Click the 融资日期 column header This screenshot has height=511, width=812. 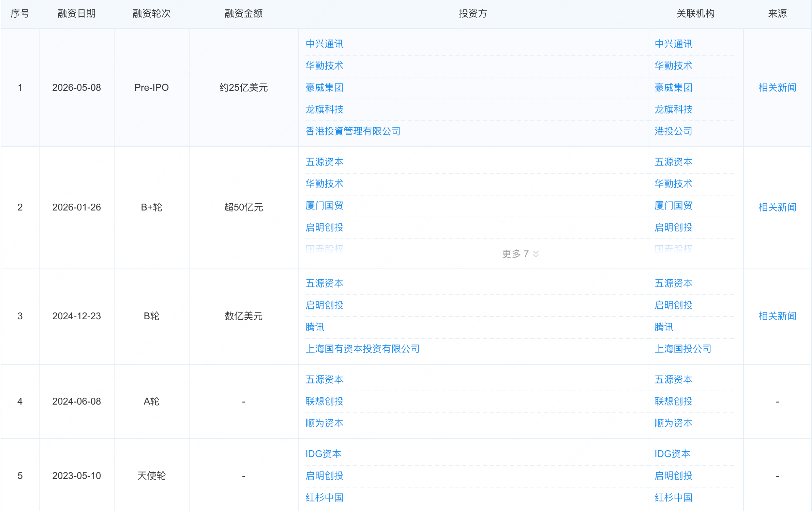77,14
